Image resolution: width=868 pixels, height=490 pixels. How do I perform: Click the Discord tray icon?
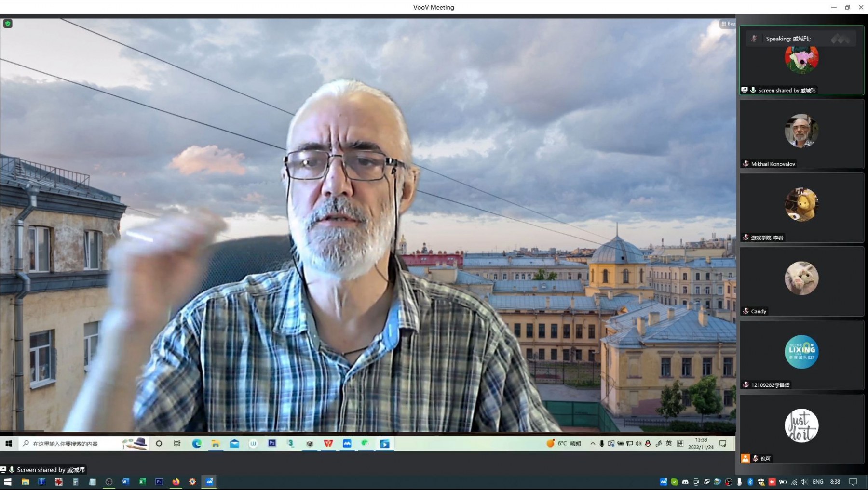[685, 482]
